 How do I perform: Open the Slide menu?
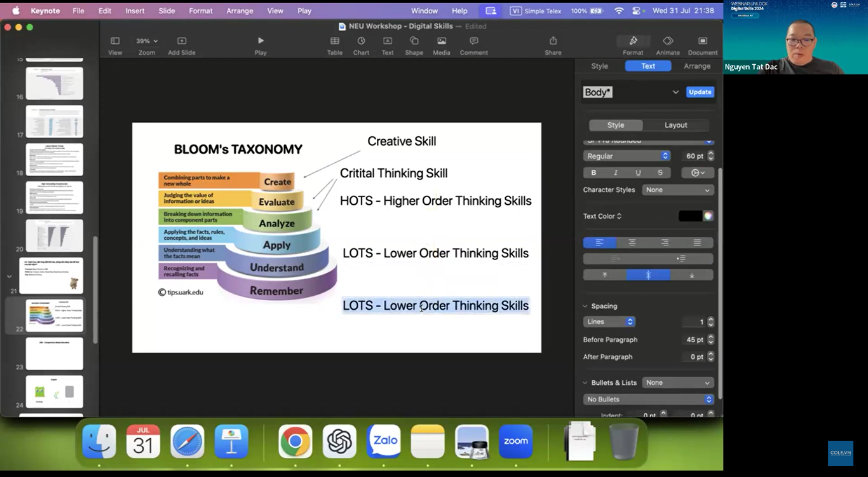pos(166,11)
